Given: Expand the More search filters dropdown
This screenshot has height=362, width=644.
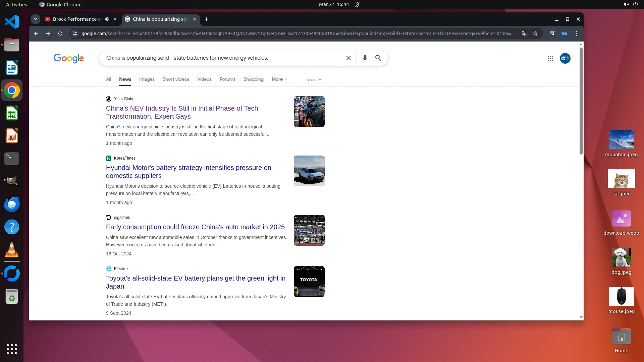Looking at the screenshot, I should (x=279, y=79).
